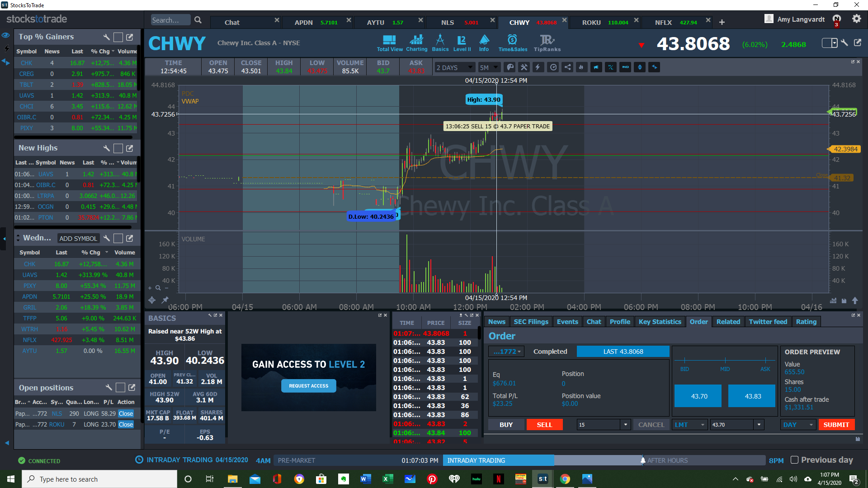The width and height of the screenshot is (868, 488).
Task: Click the REQUEST ACCESS button
Action: coord(309,386)
